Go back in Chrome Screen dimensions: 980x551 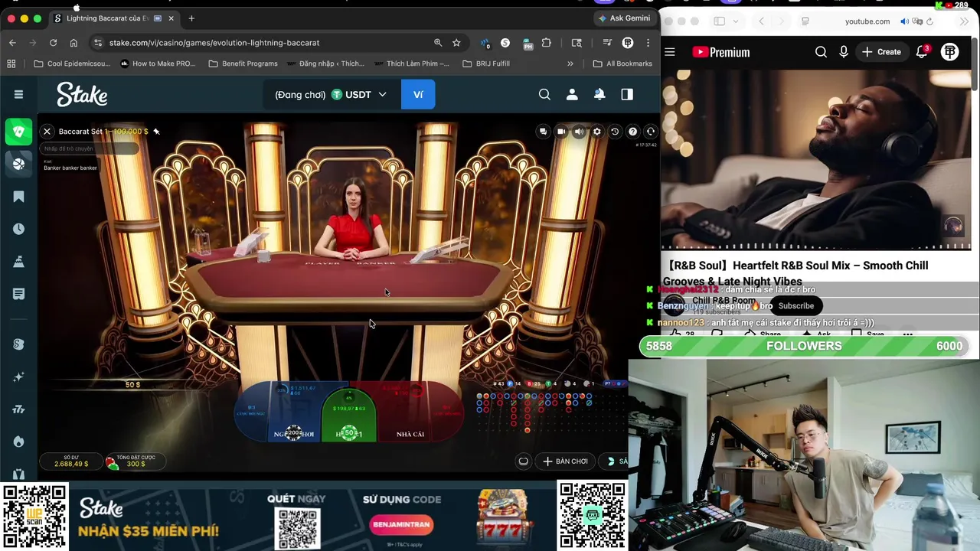click(12, 43)
